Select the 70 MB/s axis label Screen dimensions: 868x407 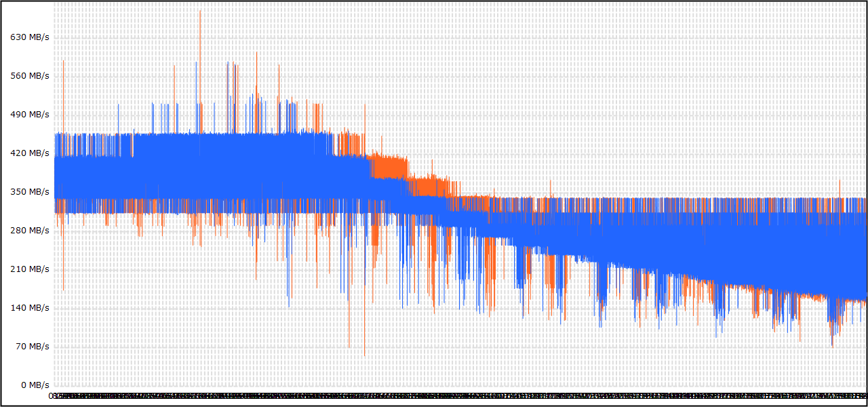33,346
